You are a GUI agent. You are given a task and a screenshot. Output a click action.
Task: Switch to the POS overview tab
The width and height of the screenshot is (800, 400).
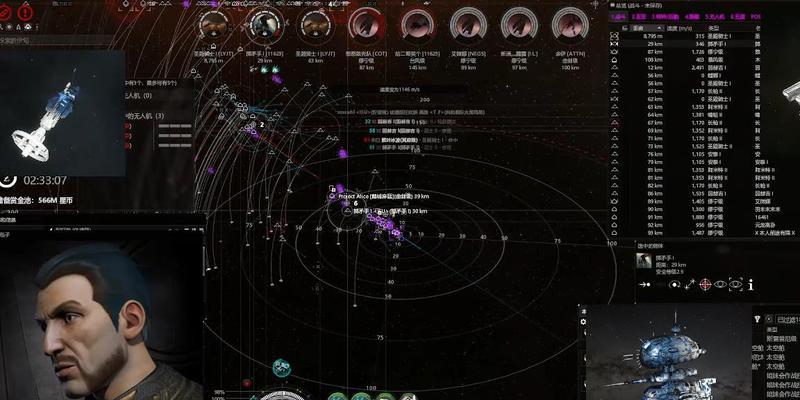coord(756,17)
